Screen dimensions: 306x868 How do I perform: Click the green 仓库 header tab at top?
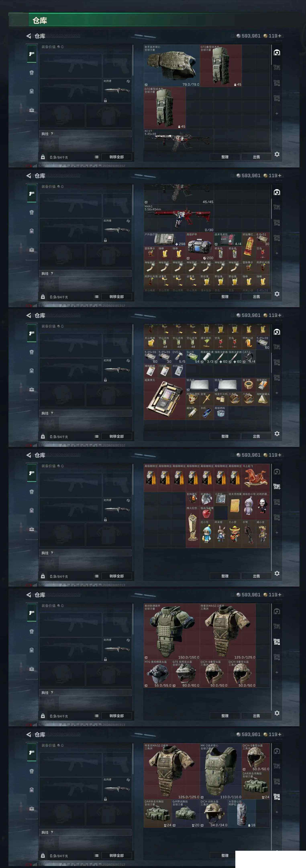pyautogui.click(x=40, y=20)
